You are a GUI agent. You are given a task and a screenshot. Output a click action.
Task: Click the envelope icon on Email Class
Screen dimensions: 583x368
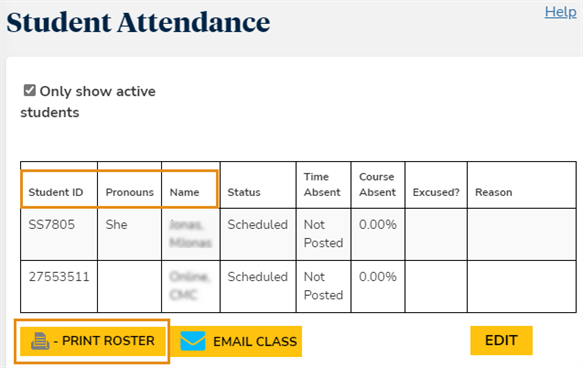coord(193,341)
